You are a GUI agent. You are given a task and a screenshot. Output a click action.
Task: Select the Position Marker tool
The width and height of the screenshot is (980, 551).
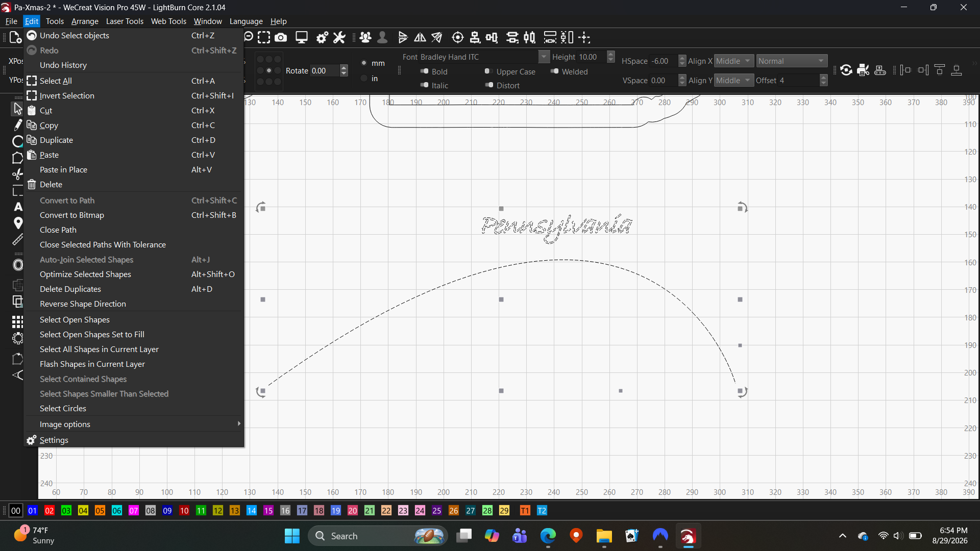click(x=18, y=223)
